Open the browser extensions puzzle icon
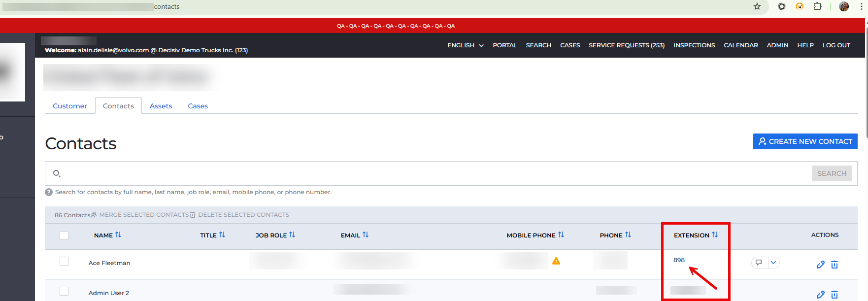The height and width of the screenshot is (301, 868). pos(817,6)
